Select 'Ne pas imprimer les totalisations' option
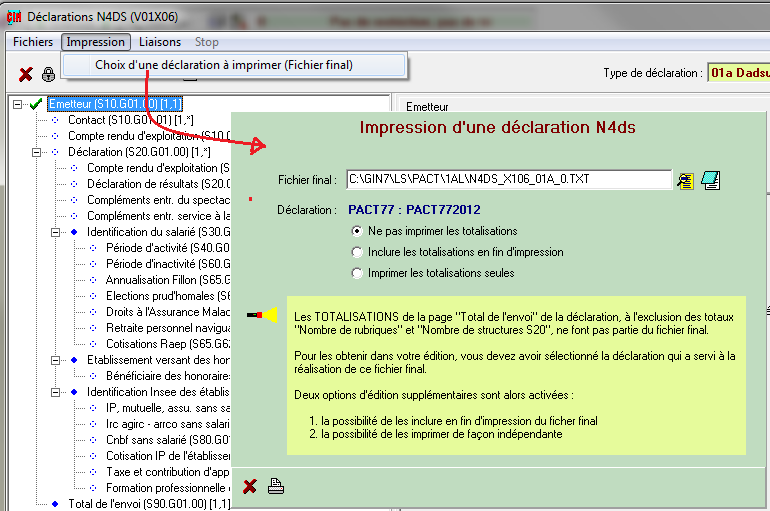The image size is (770, 511). pyautogui.click(x=357, y=231)
